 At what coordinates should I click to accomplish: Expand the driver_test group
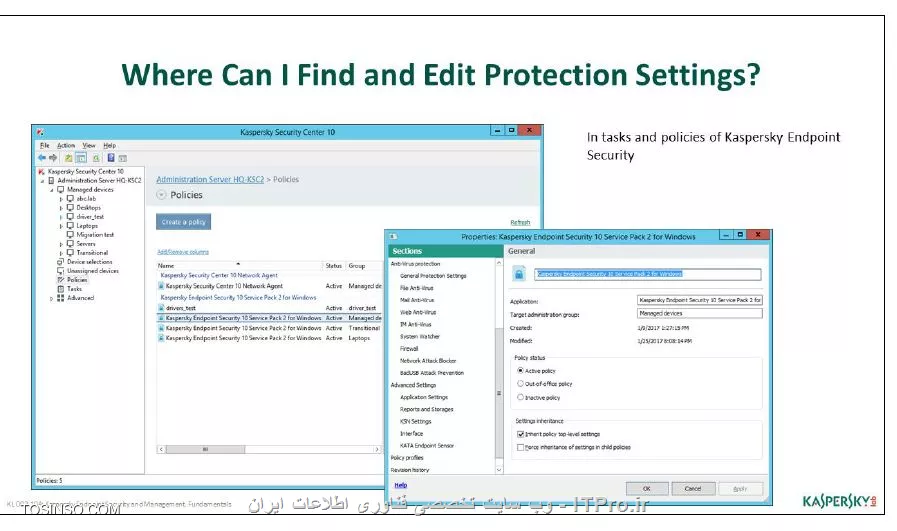(x=61, y=217)
